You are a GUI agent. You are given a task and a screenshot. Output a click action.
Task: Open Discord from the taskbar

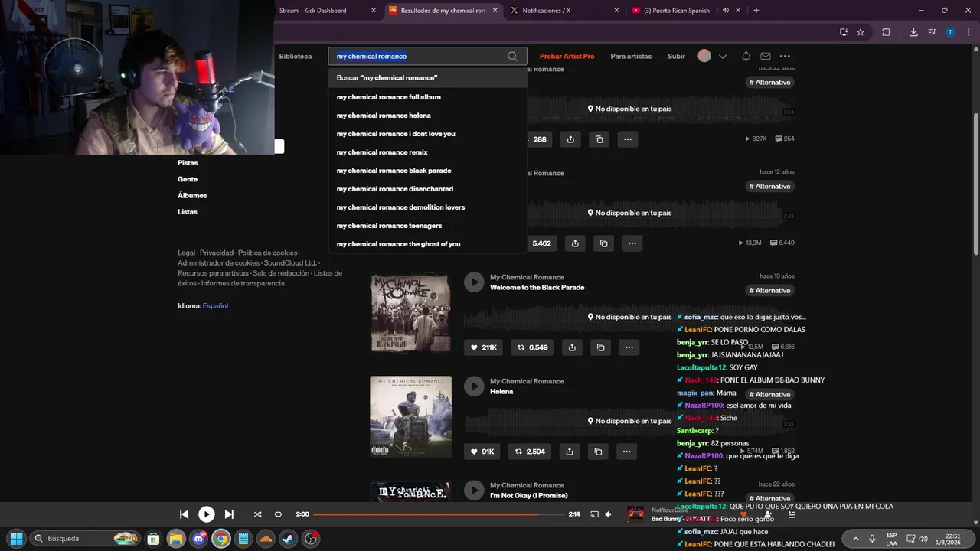click(x=199, y=539)
